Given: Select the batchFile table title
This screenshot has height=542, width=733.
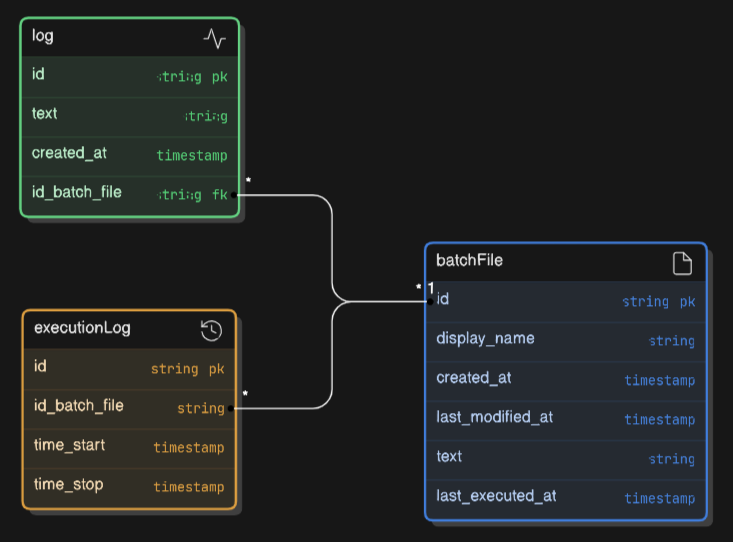Looking at the screenshot, I should (x=469, y=261).
